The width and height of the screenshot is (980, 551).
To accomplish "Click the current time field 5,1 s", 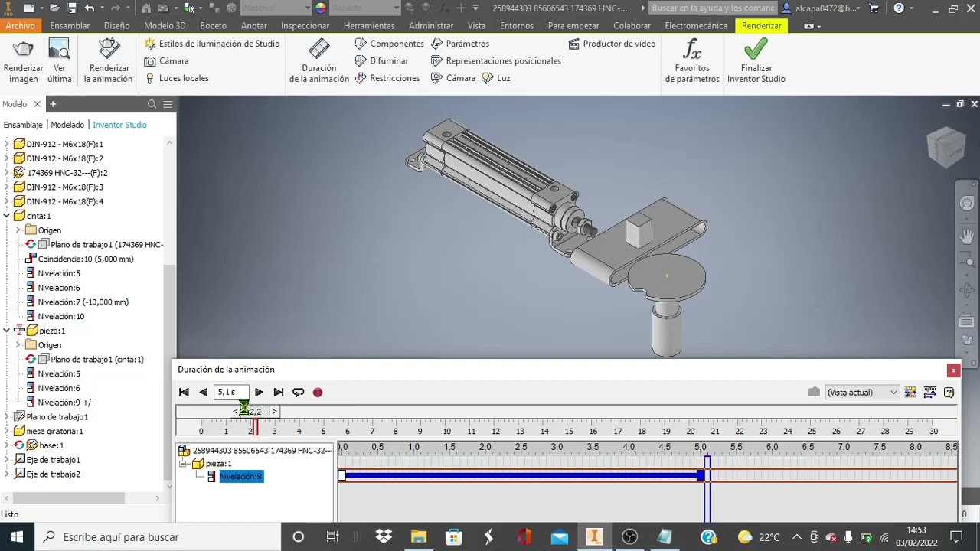I will tap(231, 392).
